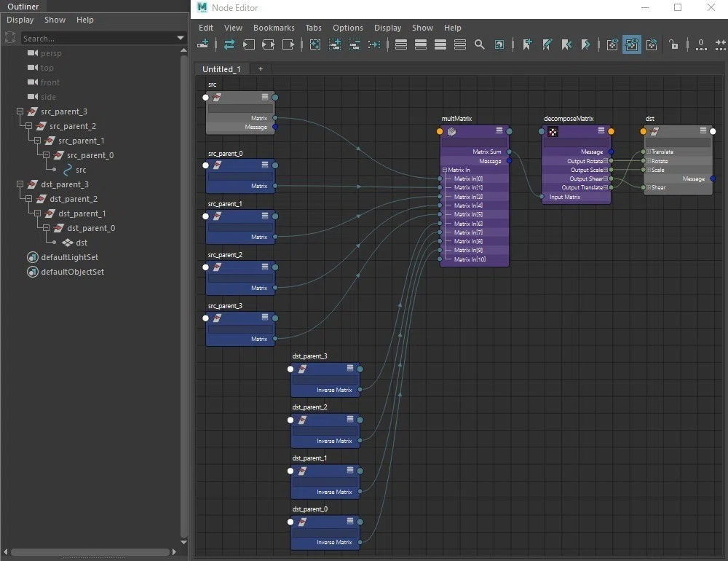The width and height of the screenshot is (728, 561).
Task: Open the Tabs menu
Action: (313, 28)
